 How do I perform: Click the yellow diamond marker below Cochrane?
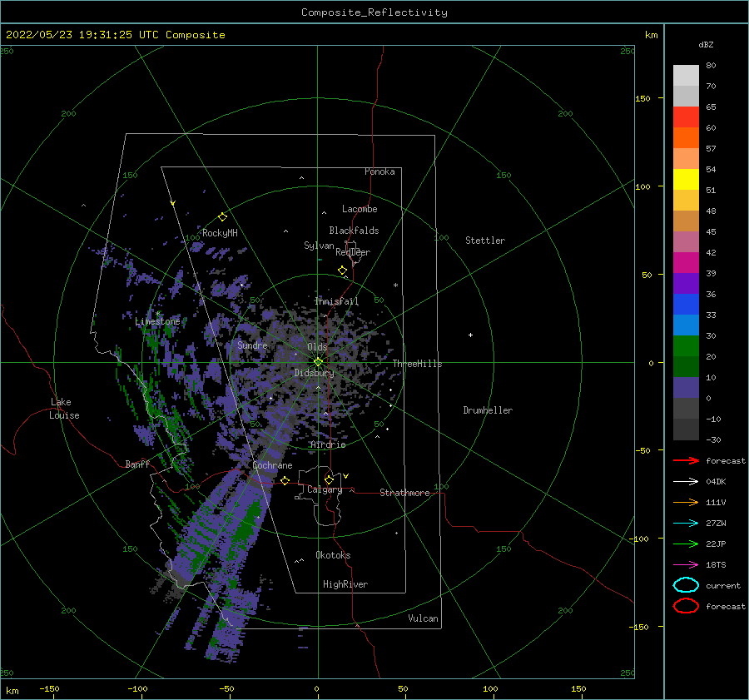point(285,480)
